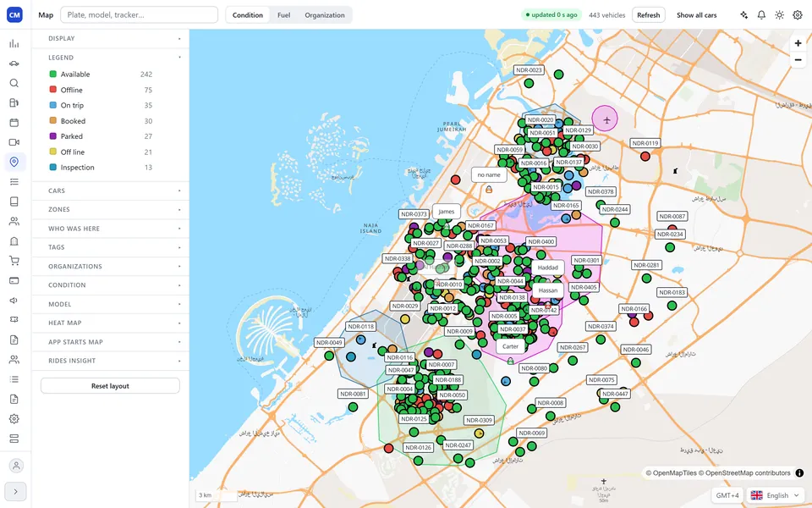812x508 pixels.
Task: Switch to the Condition tab
Action: pyautogui.click(x=248, y=15)
